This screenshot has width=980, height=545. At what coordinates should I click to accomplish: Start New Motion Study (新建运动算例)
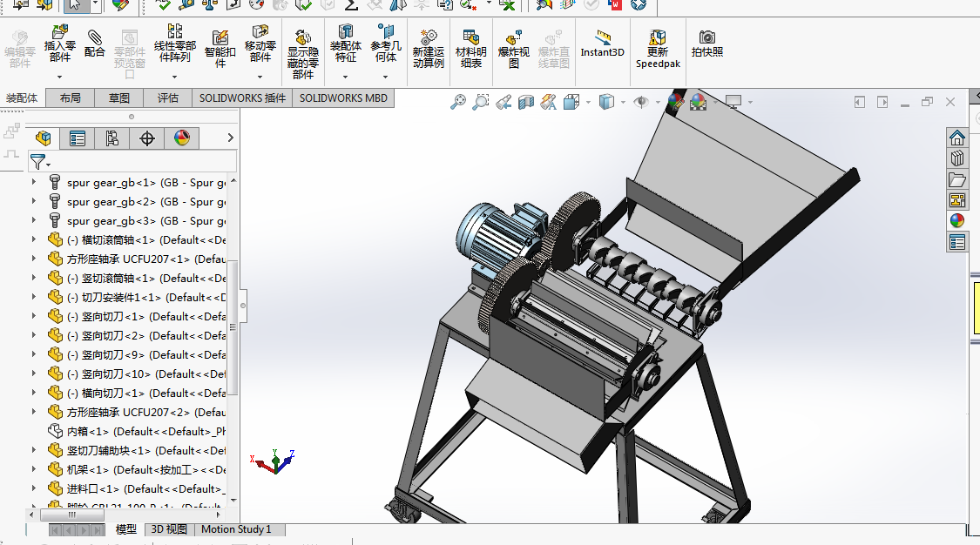click(x=428, y=48)
